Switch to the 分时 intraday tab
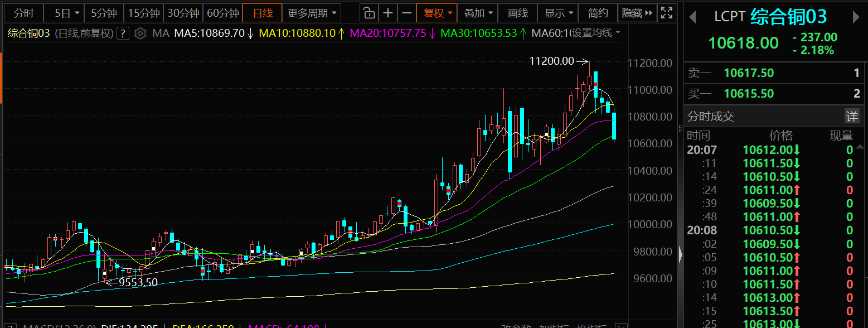This screenshot has width=868, height=328. tap(23, 13)
